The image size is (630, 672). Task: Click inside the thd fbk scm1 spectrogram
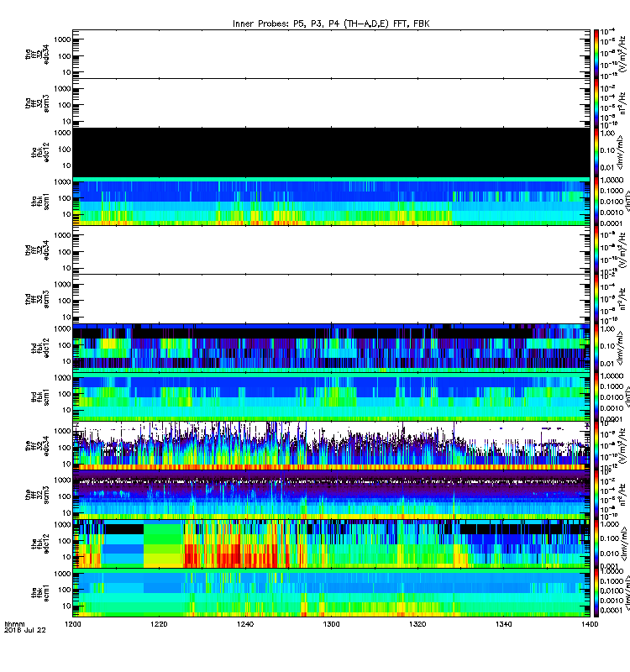coord(331,396)
